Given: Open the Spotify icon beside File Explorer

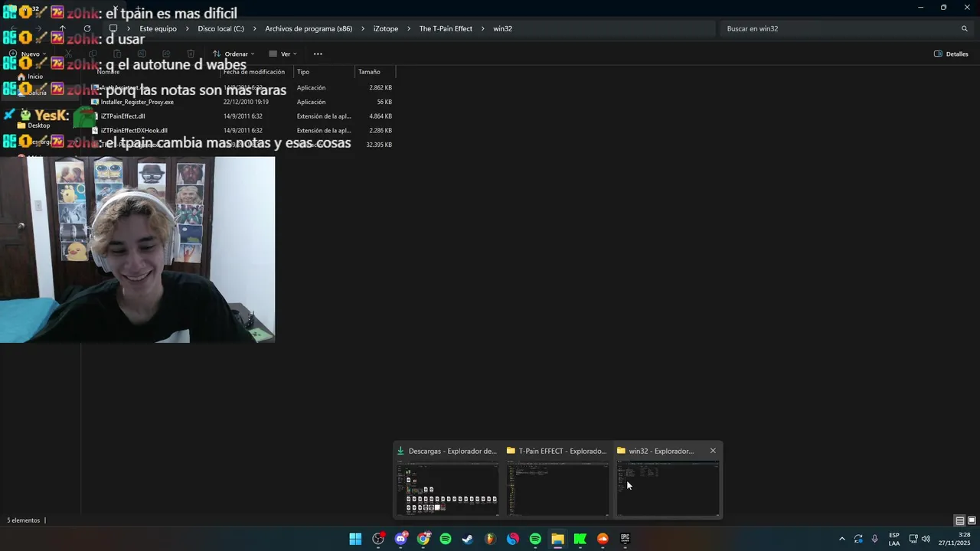Looking at the screenshot, I should coord(535,539).
